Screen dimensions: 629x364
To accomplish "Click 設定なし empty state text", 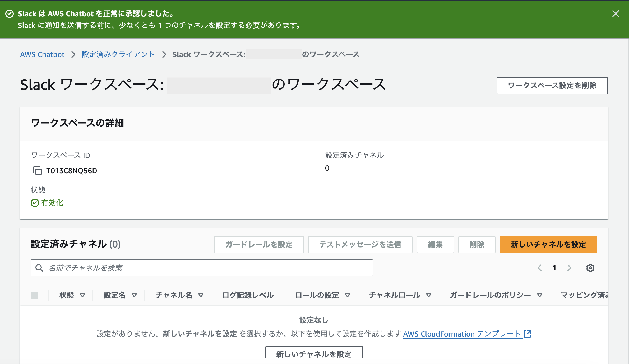I will pos(314,320).
